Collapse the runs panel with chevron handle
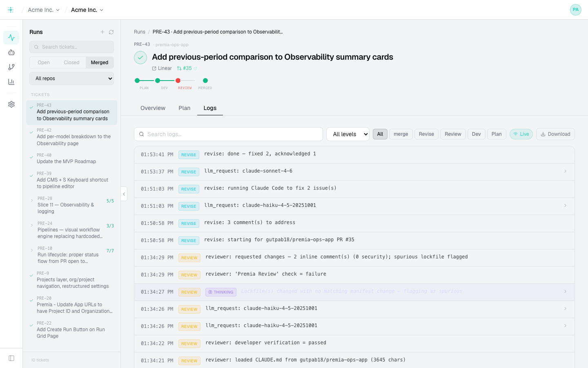Viewport: 588px width, 368px height. pyautogui.click(x=124, y=194)
